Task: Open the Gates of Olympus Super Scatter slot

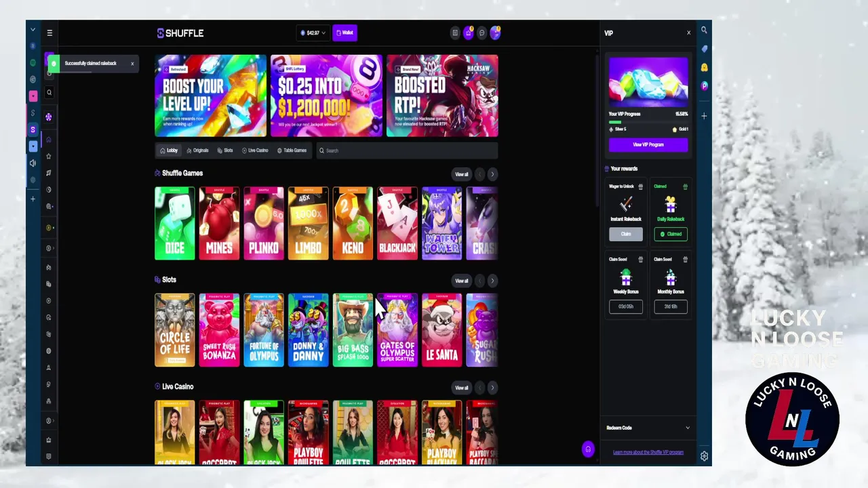Action: (x=397, y=330)
